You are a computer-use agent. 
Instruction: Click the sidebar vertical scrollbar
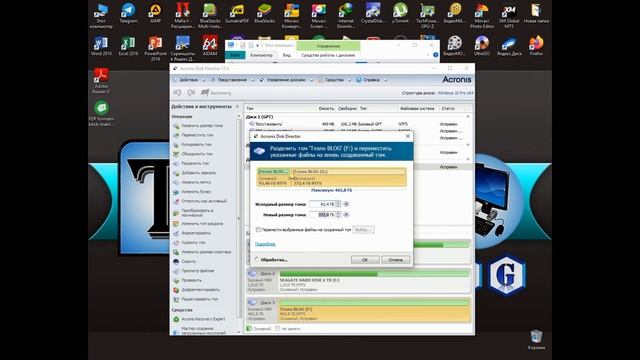[239, 218]
